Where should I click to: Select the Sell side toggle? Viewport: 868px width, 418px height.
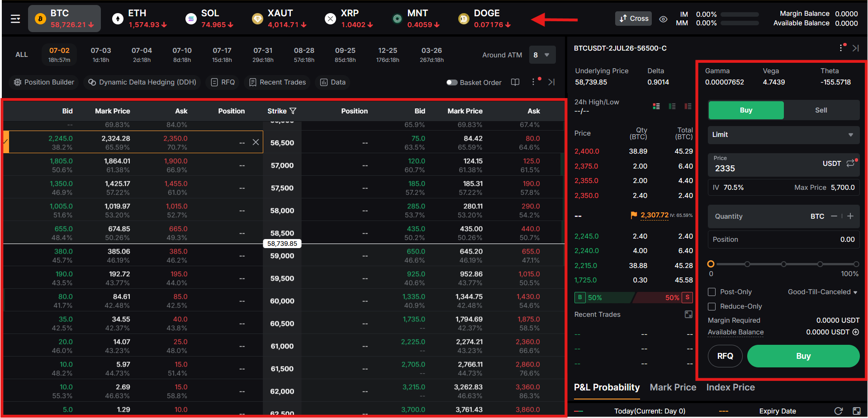click(821, 110)
